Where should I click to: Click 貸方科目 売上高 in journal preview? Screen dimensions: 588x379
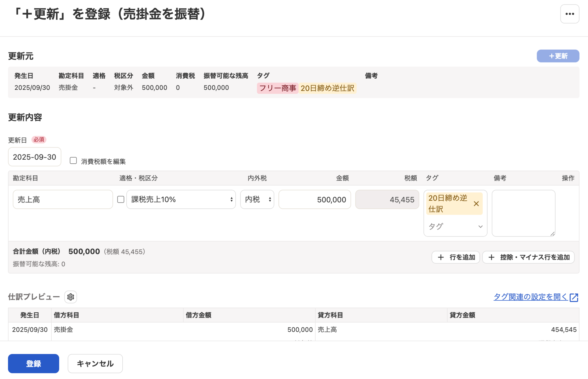click(327, 330)
